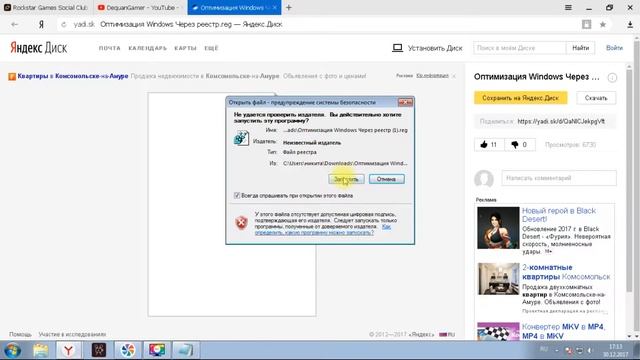
Task: Open File Explorer from taskbar
Action: (x=41, y=350)
